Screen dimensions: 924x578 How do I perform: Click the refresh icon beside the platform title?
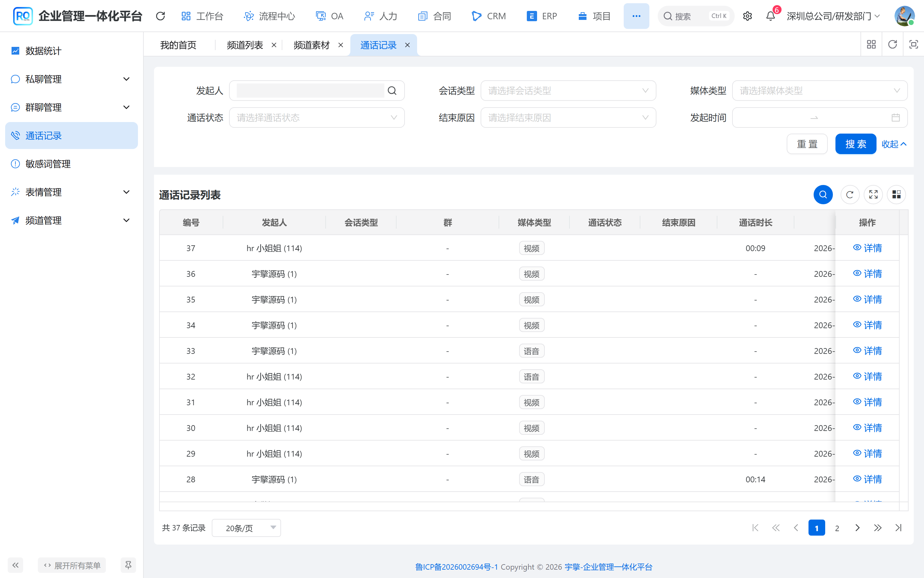pos(160,16)
